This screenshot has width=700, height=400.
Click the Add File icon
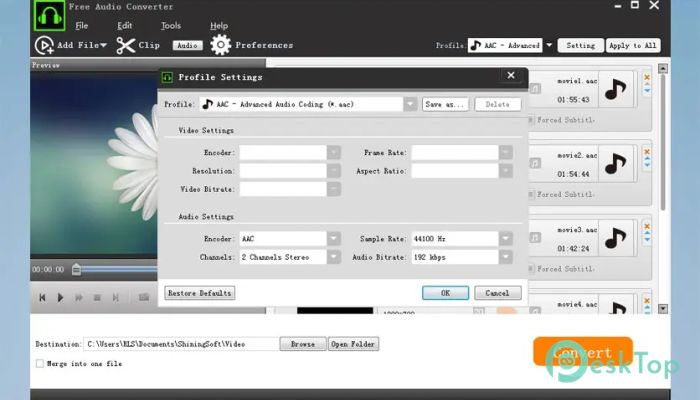[44, 45]
